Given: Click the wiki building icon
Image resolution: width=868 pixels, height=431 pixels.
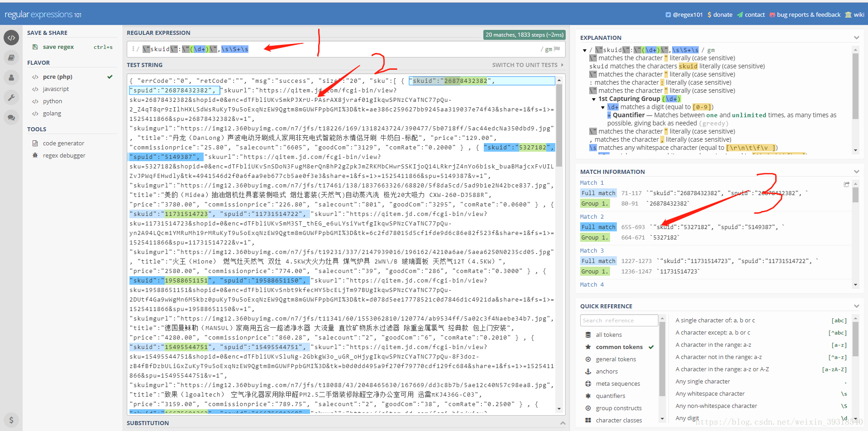Looking at the screenshot, I should tap(848, 14).
